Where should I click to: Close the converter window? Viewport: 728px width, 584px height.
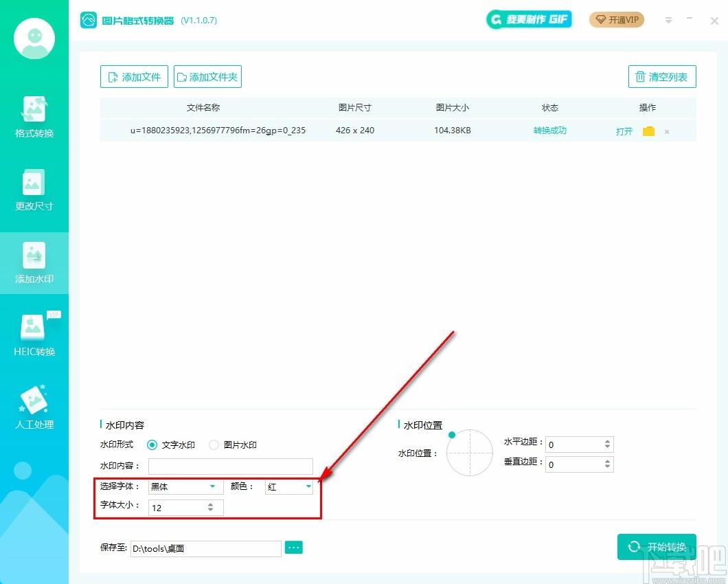pos(714,21)
